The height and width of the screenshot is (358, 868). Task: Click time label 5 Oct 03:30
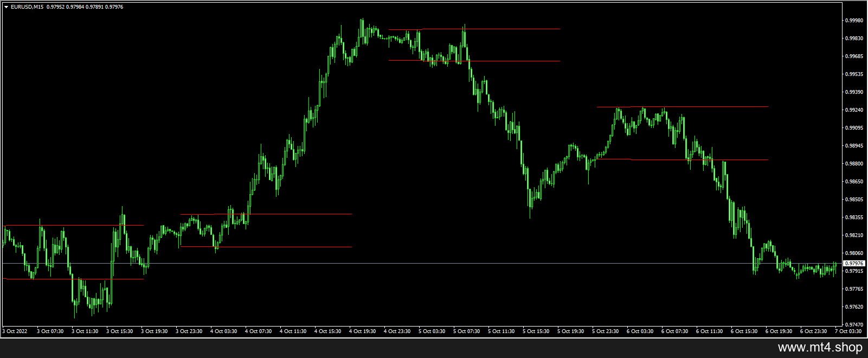[x=432, y=331]
